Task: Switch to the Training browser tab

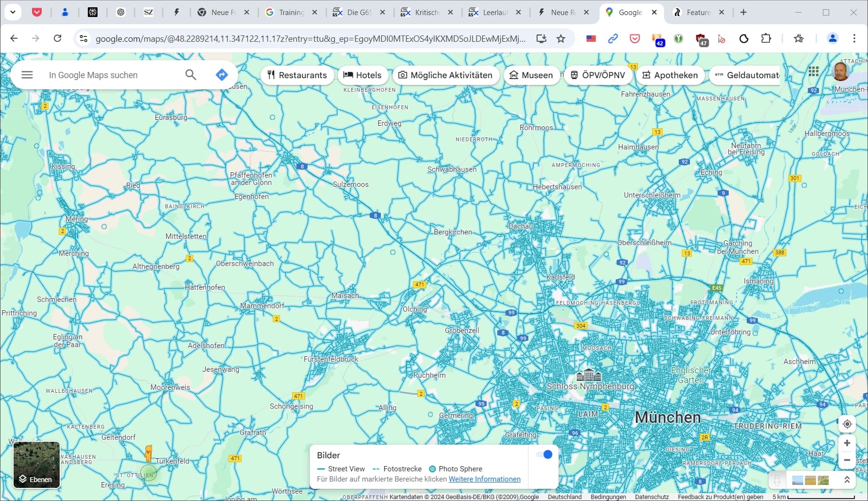Action: point(291,12)
